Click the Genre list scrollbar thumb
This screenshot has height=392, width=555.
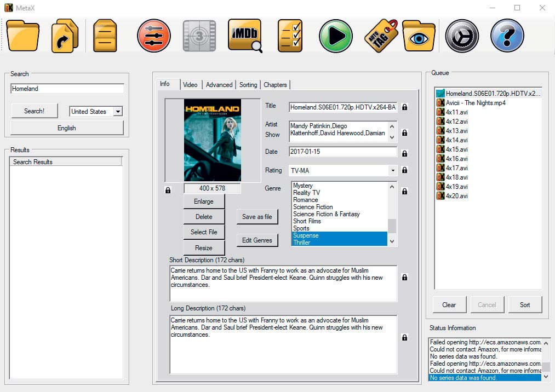pyautogui.click(x=392, y=226)
